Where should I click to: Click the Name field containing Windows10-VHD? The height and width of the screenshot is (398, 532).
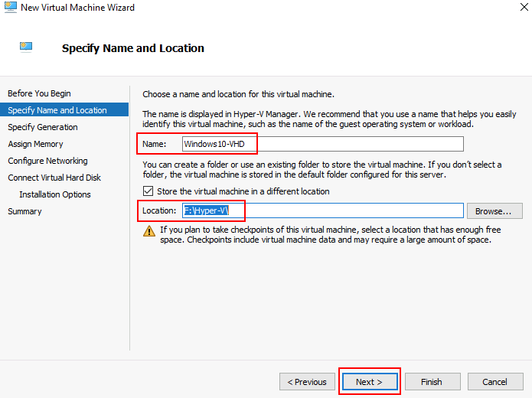tap(322, 144)
